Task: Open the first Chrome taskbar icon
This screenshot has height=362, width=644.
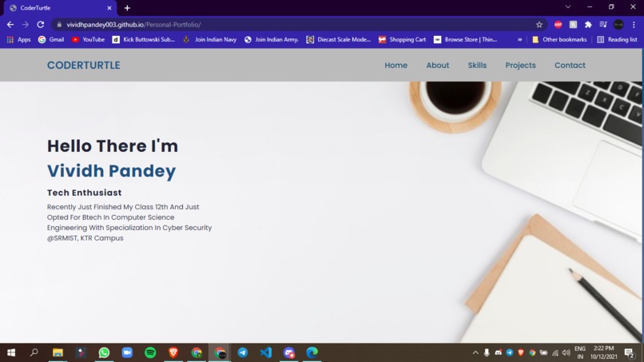Action: click(197, 352)
